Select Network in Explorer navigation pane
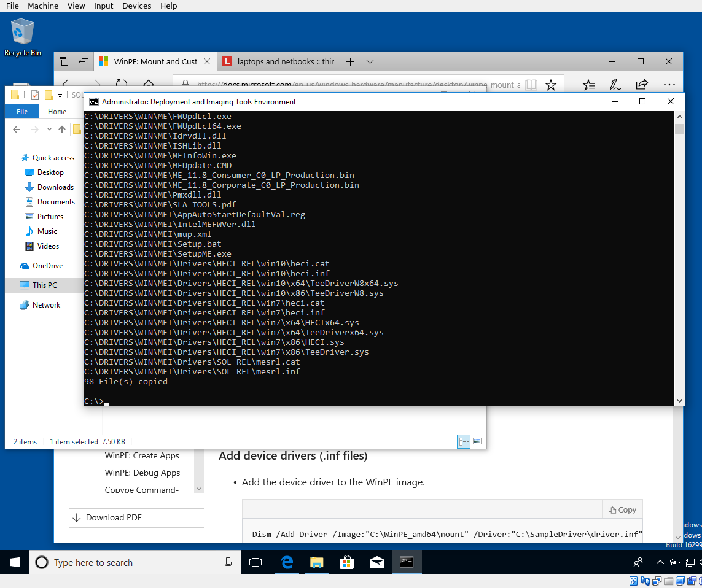Viewport: 702px width, 588px height. [x=46, y=305]
